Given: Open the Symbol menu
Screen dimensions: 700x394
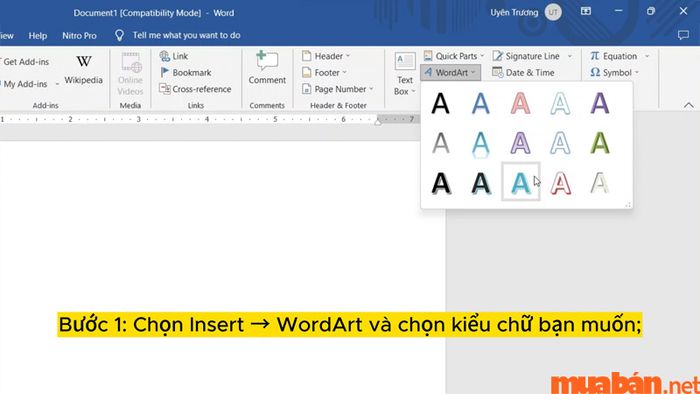Looking at the screenshot, I should coord(614,73).
